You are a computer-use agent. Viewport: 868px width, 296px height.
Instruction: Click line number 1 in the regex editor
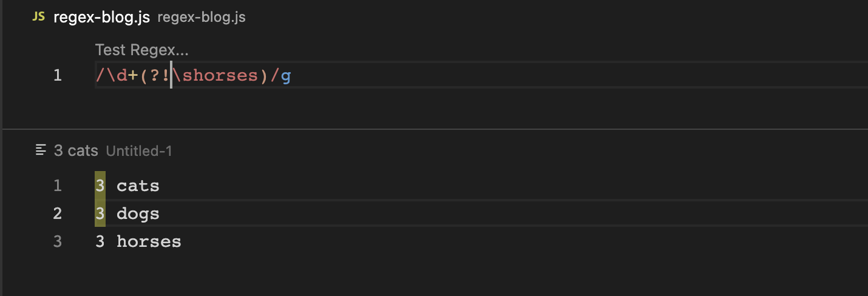pyautogui.click(x=57, y=76)
